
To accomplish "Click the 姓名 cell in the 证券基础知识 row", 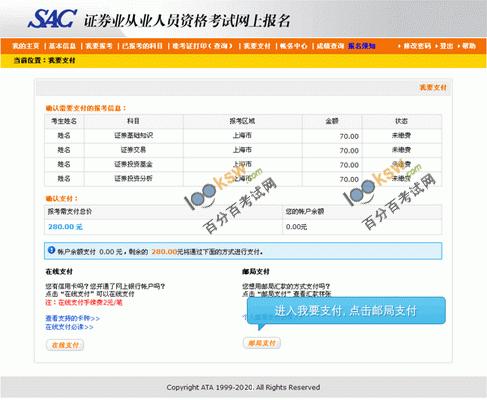I will click(64, 135).
